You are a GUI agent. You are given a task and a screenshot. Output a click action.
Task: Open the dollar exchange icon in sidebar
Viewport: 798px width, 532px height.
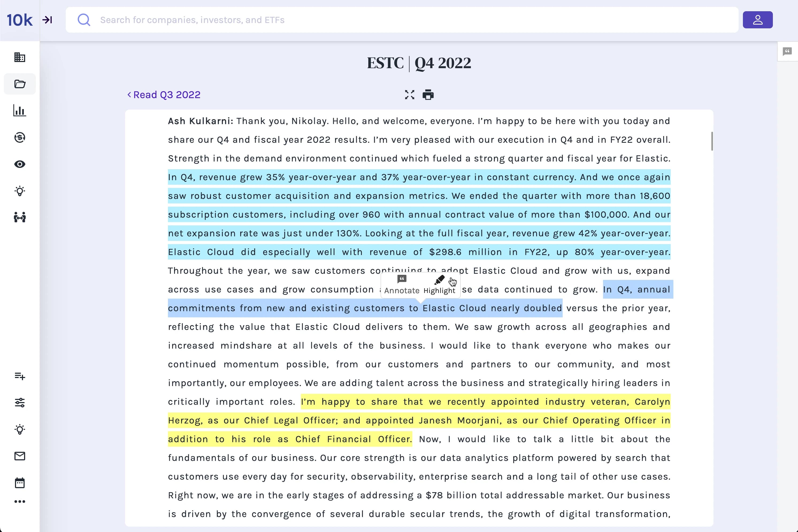20,137
